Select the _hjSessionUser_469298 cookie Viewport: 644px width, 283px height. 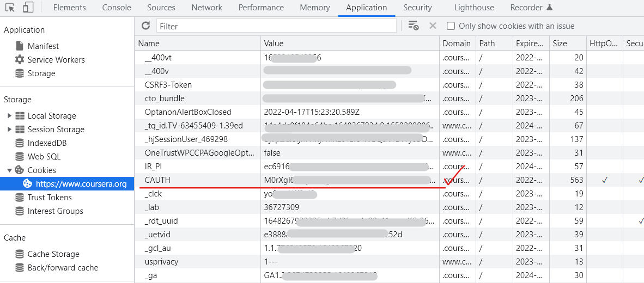(186, 139)
